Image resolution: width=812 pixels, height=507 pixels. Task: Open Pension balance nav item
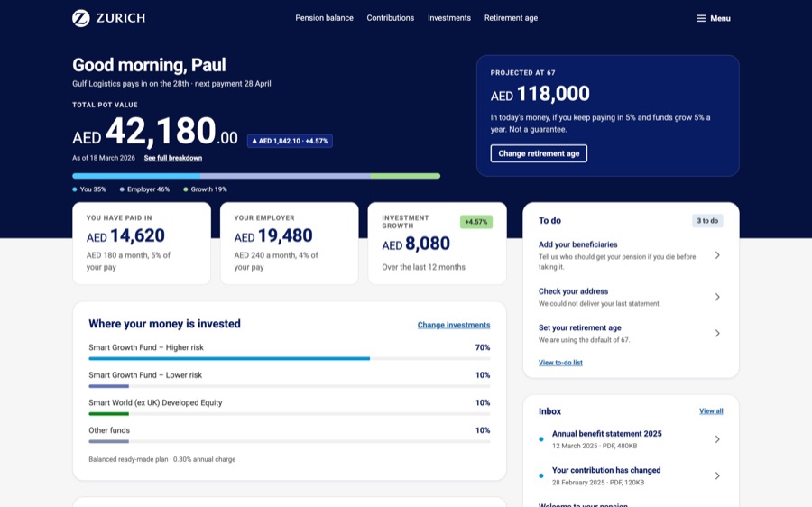pyautogui.click(x=324, y=18)
